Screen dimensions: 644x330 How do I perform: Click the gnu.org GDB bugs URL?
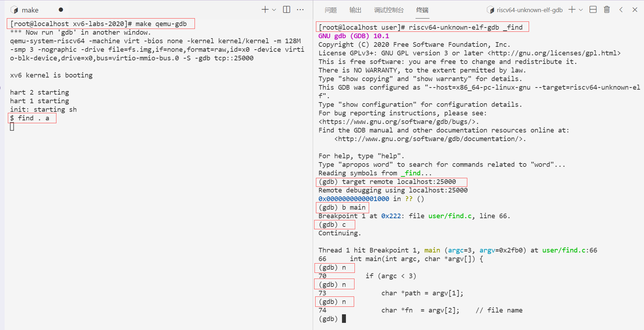tap(398, 121)
